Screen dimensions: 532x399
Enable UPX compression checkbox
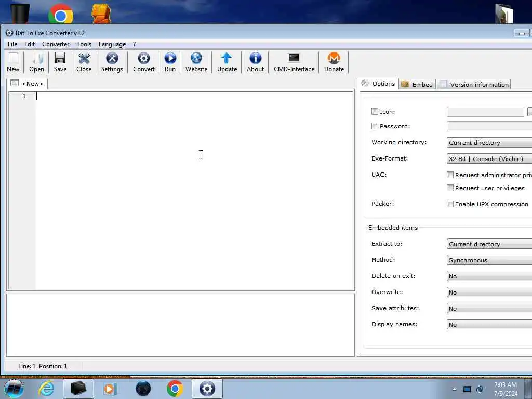click(450, 204)
